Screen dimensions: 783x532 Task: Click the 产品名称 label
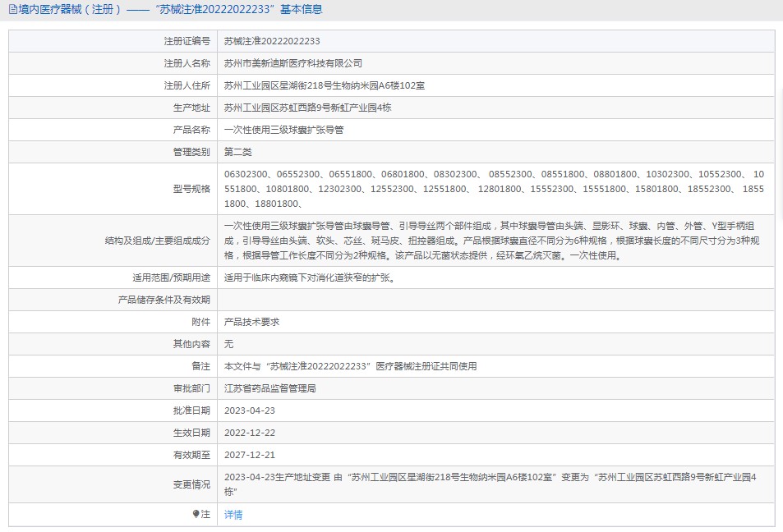click(191, 130)
